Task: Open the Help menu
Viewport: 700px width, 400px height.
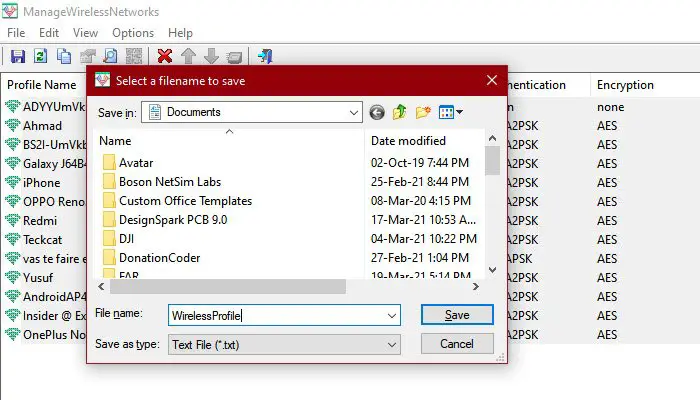Action: [x=180, y=33]
